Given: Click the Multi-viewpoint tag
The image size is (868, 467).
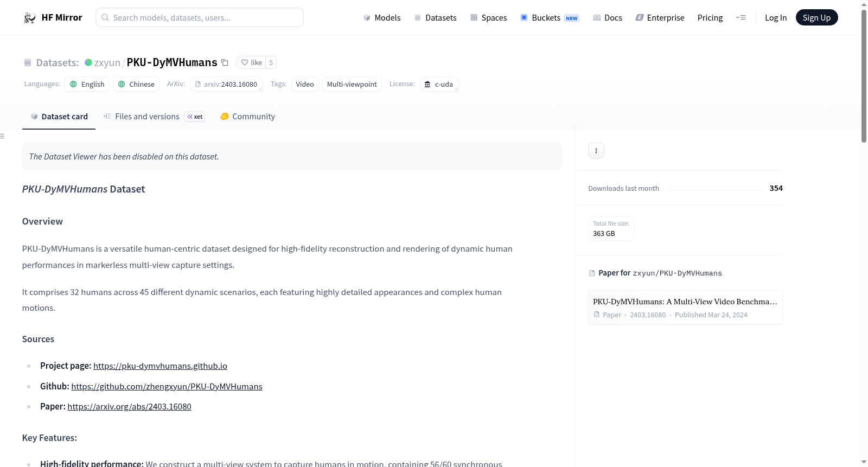Looking at the screenshot, I should [352, 84].
